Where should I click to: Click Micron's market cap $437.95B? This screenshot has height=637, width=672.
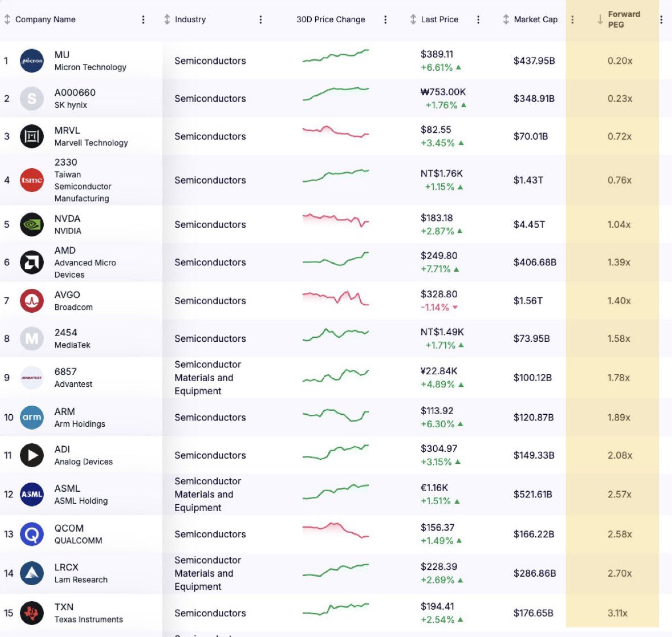534,61
